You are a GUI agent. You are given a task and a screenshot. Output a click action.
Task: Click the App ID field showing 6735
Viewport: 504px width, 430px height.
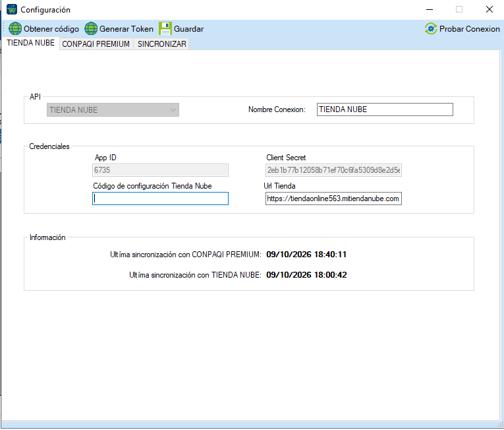(x=160, y=170)
